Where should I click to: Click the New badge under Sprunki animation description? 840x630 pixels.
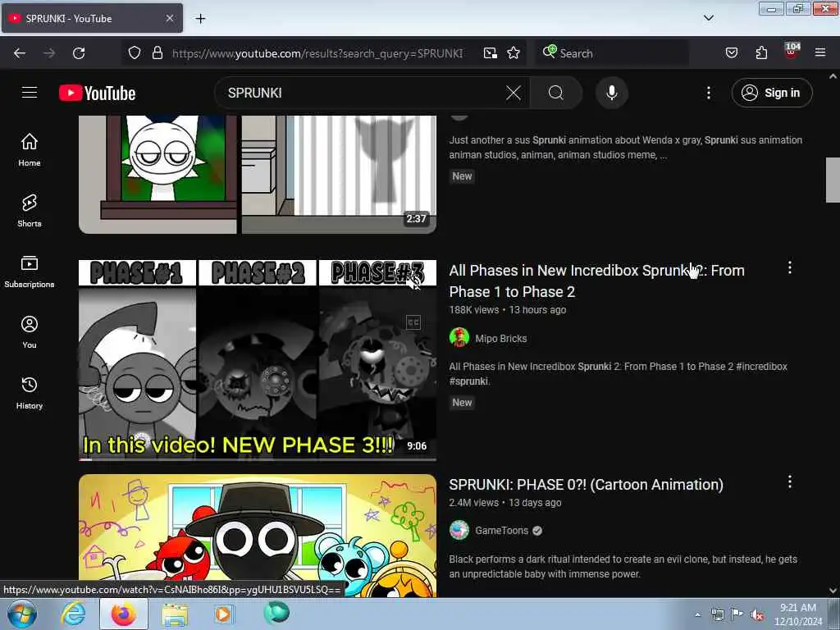pos(462,176)
